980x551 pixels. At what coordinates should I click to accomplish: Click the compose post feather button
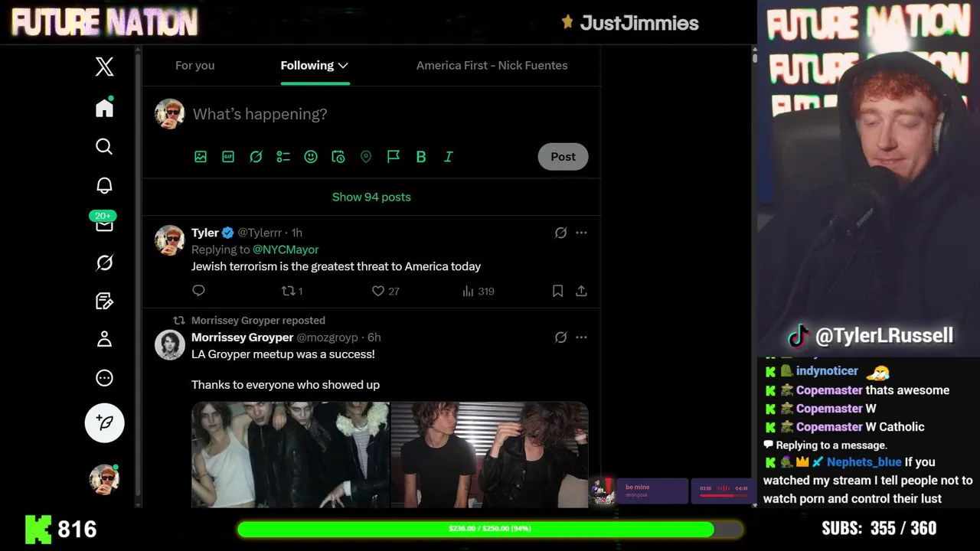pos(104,422)
